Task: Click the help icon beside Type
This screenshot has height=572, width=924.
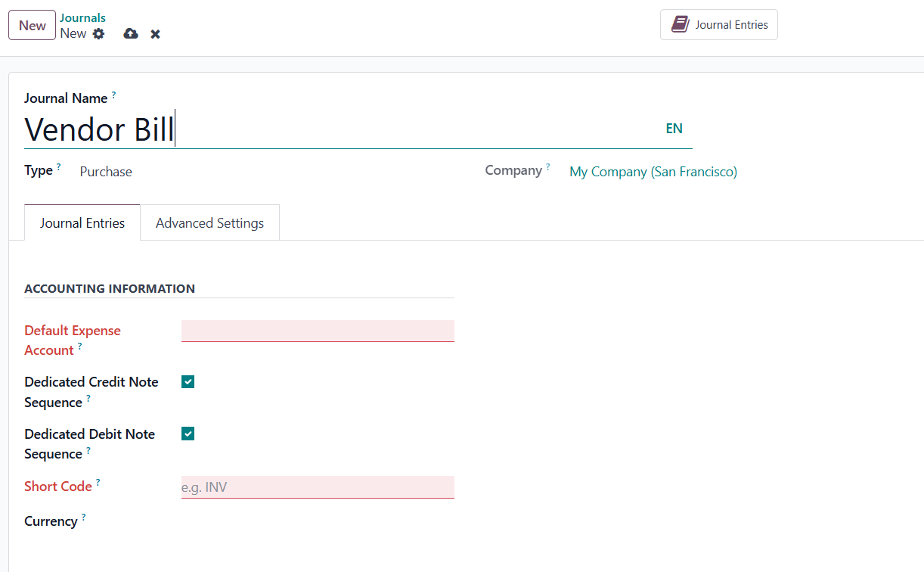Action: (59, 167)
